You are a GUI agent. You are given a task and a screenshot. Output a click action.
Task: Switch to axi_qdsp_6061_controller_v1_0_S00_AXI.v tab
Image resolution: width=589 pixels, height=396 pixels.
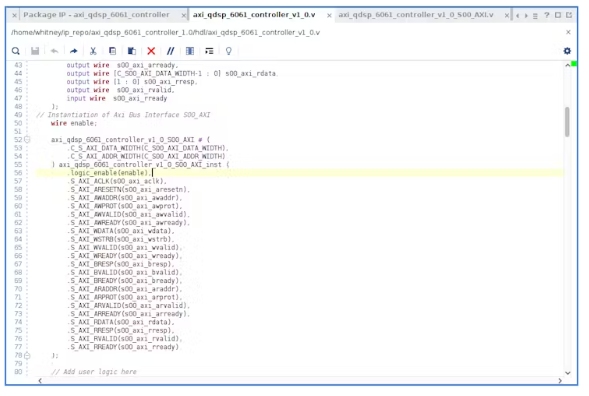[416, 15]
